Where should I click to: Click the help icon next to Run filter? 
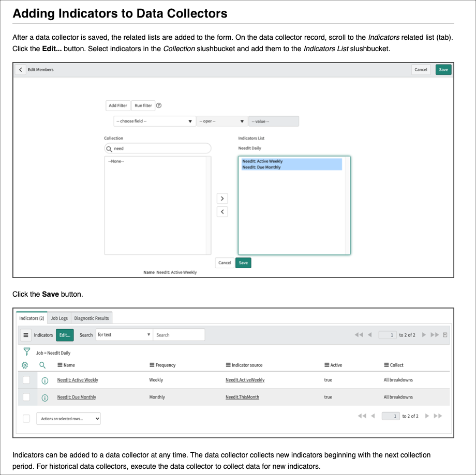pos(159,105)
